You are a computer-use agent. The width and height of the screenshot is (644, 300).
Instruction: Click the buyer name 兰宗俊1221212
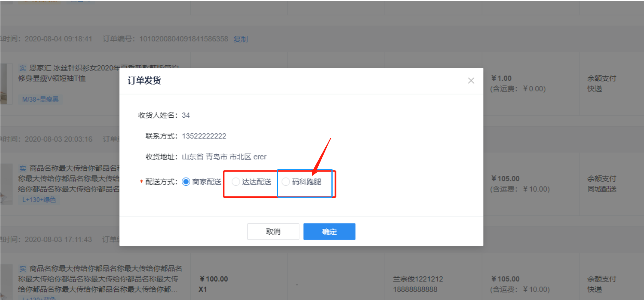pyautogui.click(x=418, y=279)
